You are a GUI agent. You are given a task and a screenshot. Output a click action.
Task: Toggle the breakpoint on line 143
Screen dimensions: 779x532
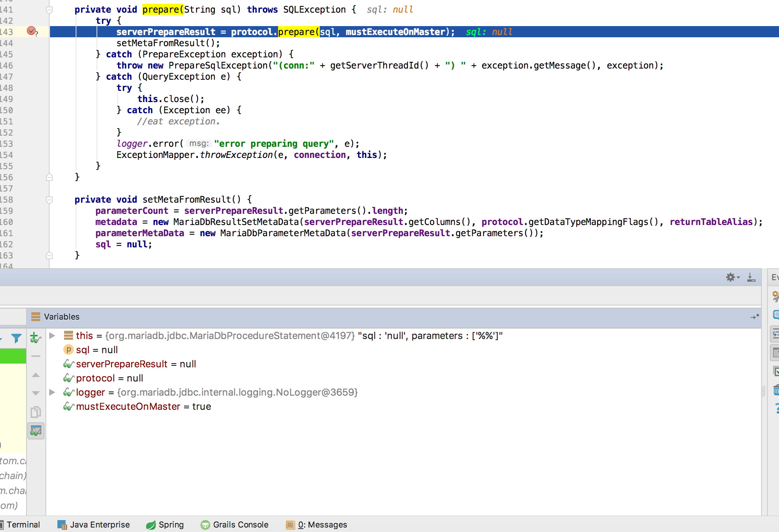coord(32,31)
